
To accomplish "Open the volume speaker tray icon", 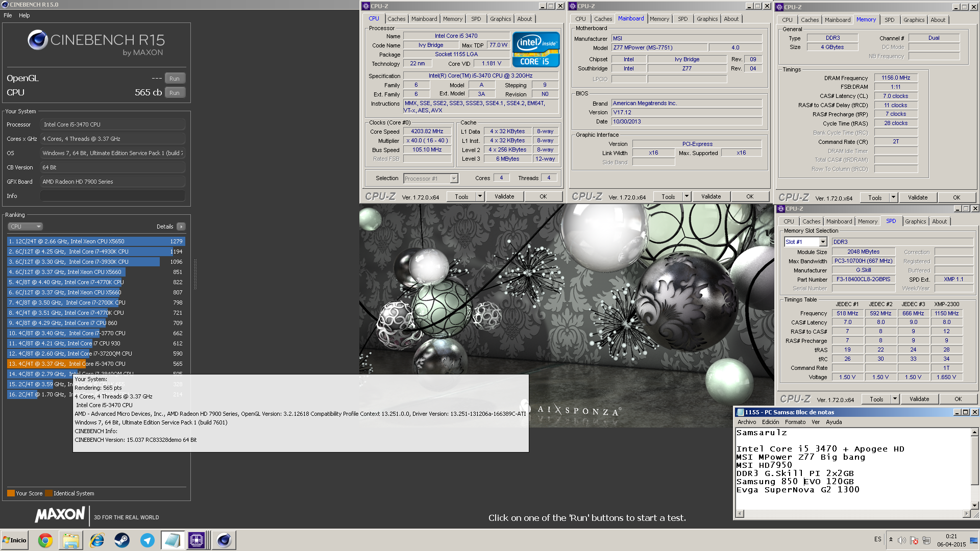I will [x=902, y=540].
